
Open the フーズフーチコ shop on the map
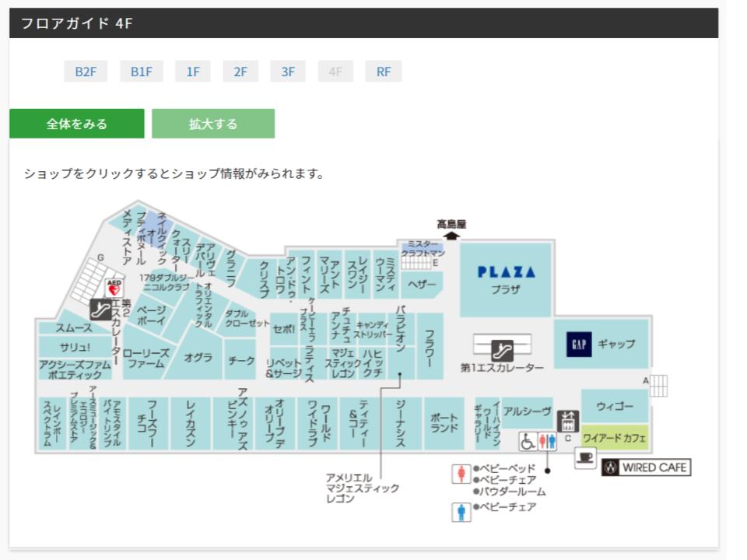(x=147, y=423)
